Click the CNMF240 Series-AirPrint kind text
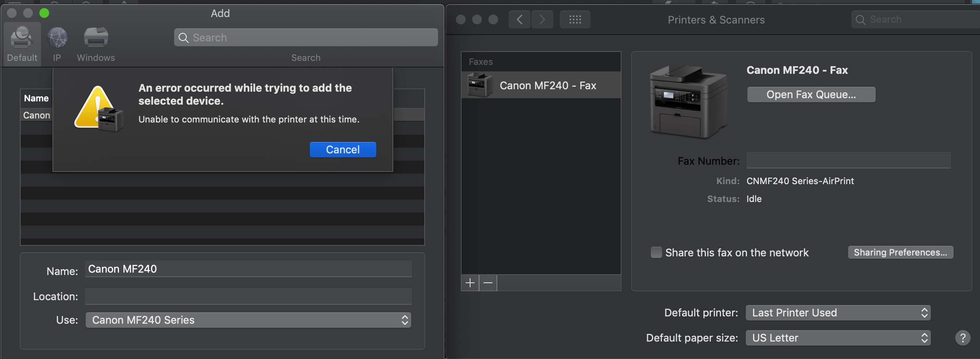The height and width of the screenshot is (359, 980). click(800, 181)
